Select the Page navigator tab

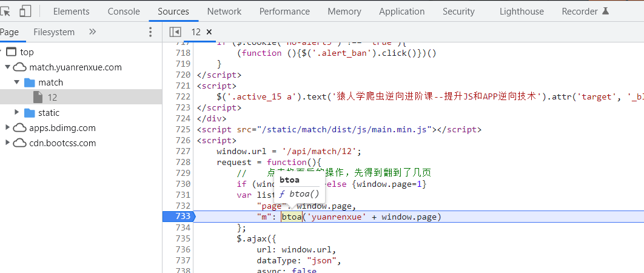click(10, 32)
